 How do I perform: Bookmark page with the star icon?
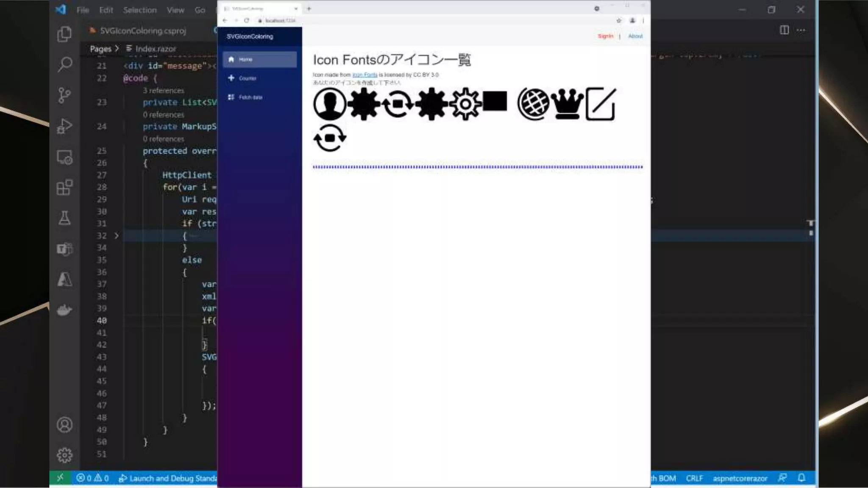click(x=619, y=20)
